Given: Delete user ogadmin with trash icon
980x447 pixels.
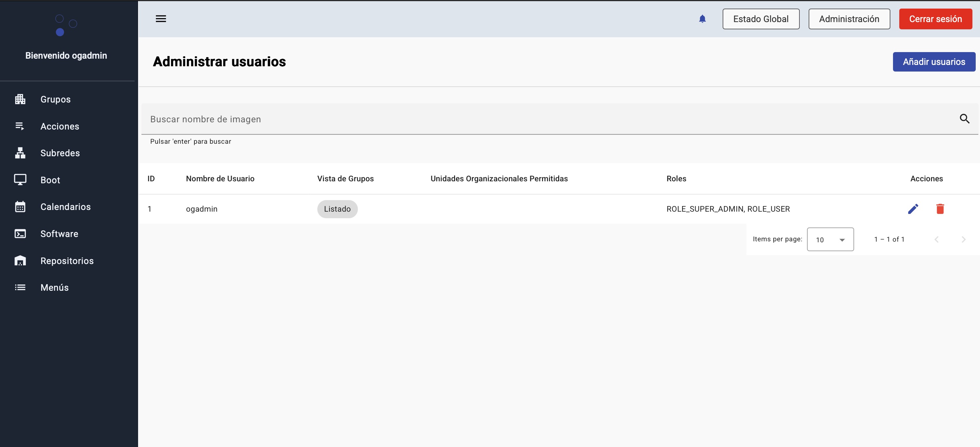Looking at the screenshot, I should 940,209.
